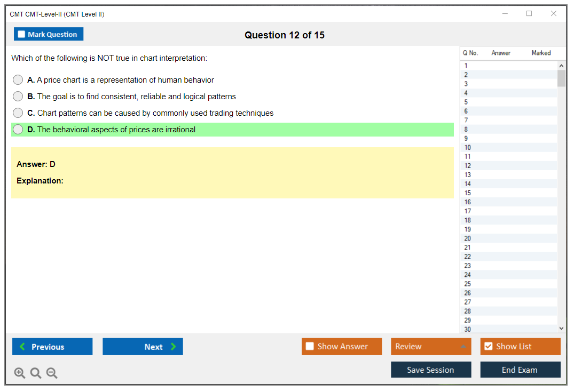Click the green left arrow on Previous
Image resolution: width=574 pixels, height=392 pixels.
(22, 347)
